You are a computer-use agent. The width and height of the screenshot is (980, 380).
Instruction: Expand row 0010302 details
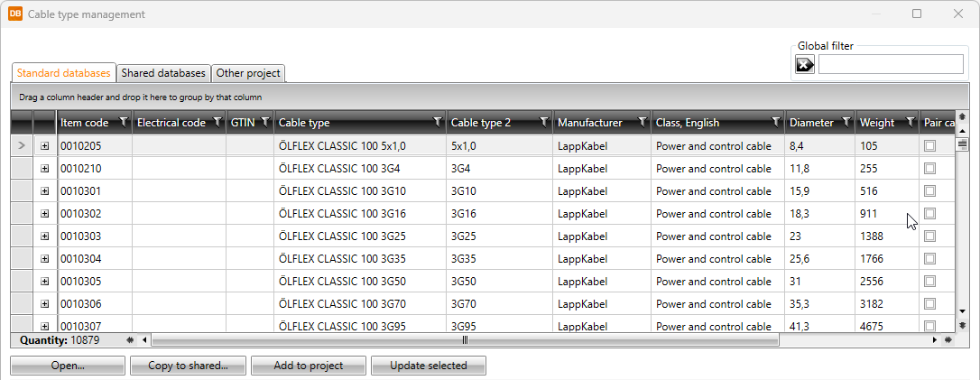click(x=45, y=213)
